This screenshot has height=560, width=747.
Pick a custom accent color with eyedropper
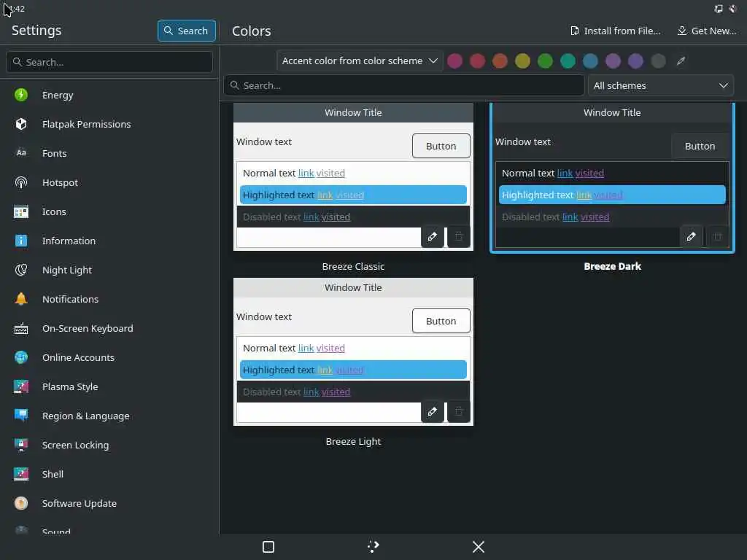[x=681, y=61]
